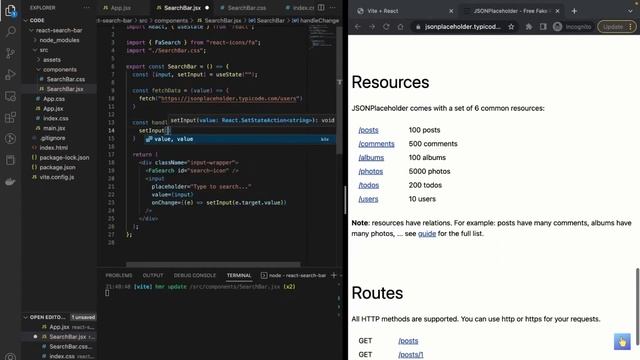The height and width of the screenshot is (360, 640).
Task: Open the Problems panel tab
Action: (x=119, y=276)
